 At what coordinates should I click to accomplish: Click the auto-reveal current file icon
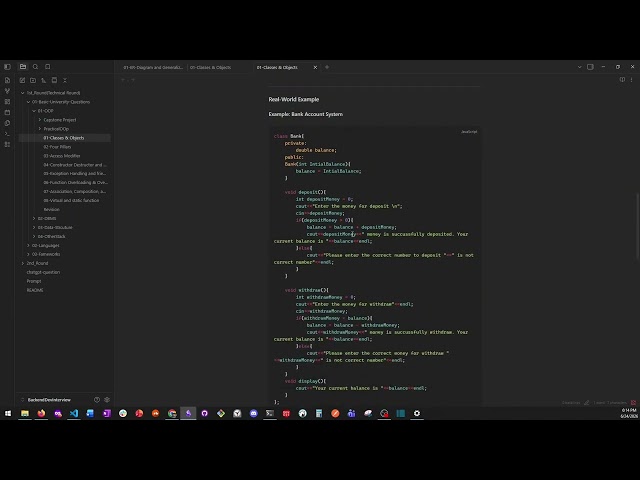click(54, 80)
